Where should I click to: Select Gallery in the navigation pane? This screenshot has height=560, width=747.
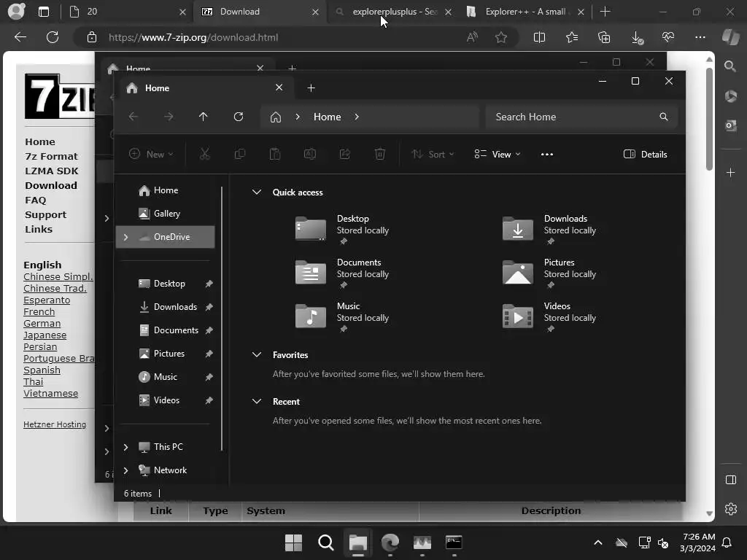(166, 214)
